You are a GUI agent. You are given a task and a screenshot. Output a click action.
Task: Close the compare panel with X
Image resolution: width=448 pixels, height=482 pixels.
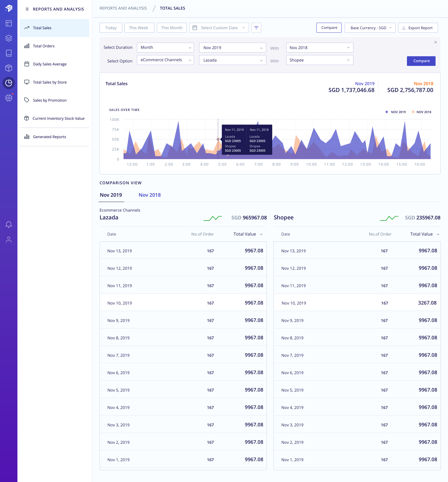[435, 42]
